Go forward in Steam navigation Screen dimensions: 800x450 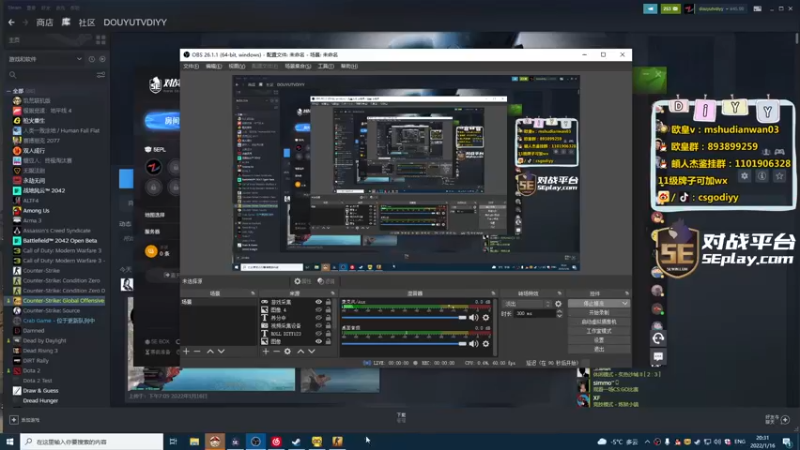tap(25, 22)
